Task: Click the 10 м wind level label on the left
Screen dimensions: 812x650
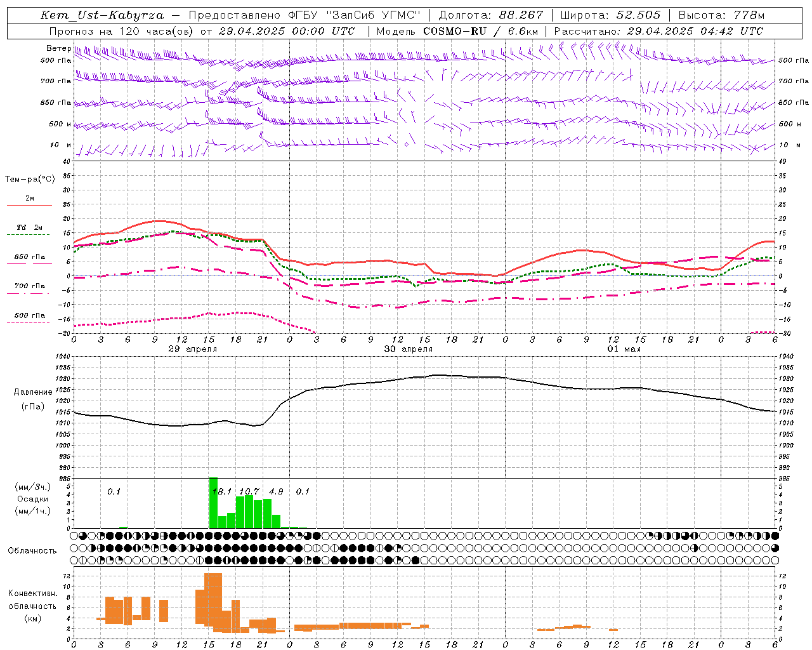Action: pyautogui.click(x=60, y=145)
